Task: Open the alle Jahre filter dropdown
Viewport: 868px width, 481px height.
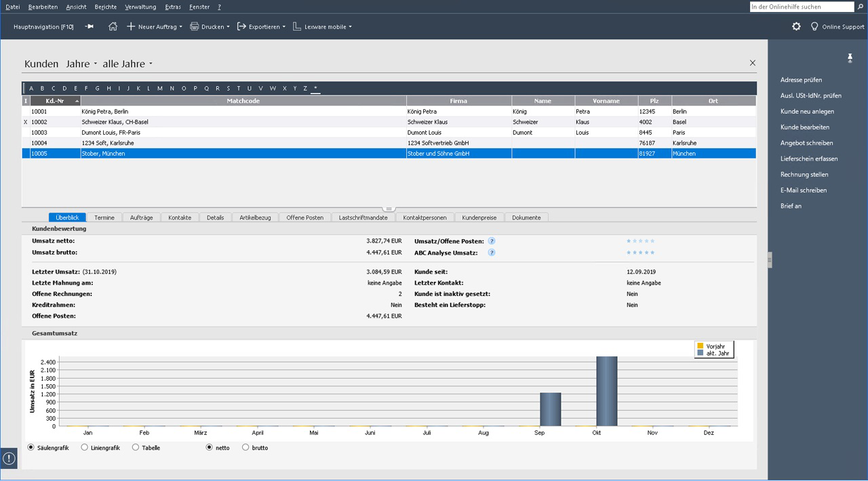Action: pyautogui.click(x=127, y=64)
